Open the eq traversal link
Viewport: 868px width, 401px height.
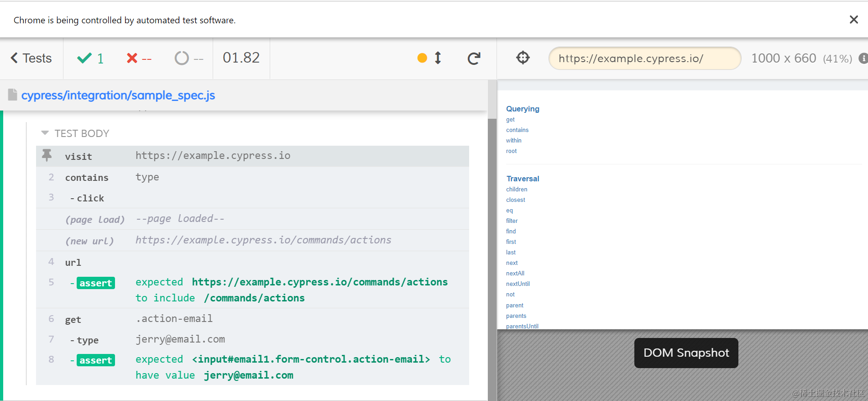pyautogui.click(x=509, y=211)
